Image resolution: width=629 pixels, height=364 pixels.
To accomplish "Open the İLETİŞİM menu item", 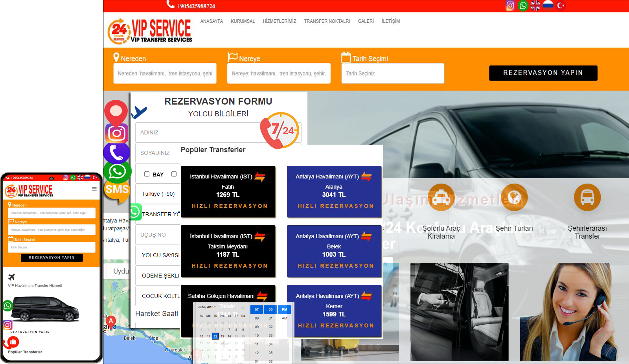I will (391, 21).
